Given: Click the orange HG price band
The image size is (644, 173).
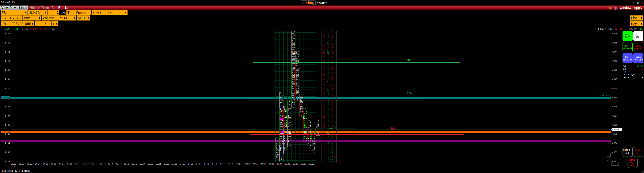Looking at the screenshot, I should (x=311, y=132).
